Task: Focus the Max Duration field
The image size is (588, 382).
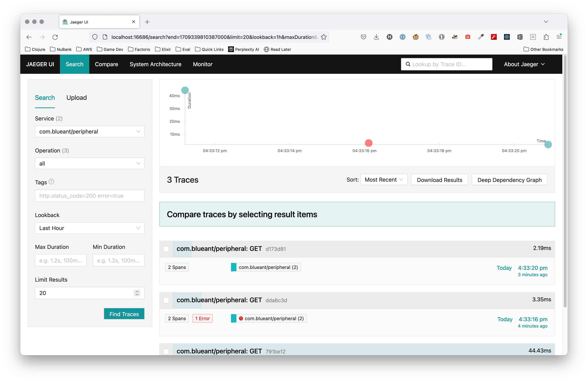Action: point(61,260)
